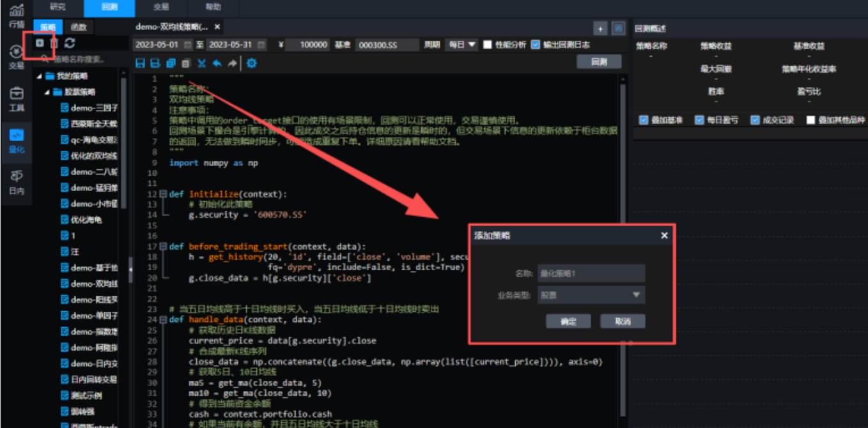
Task: Switch to the 函数 tab
Action: coord(79,27)
